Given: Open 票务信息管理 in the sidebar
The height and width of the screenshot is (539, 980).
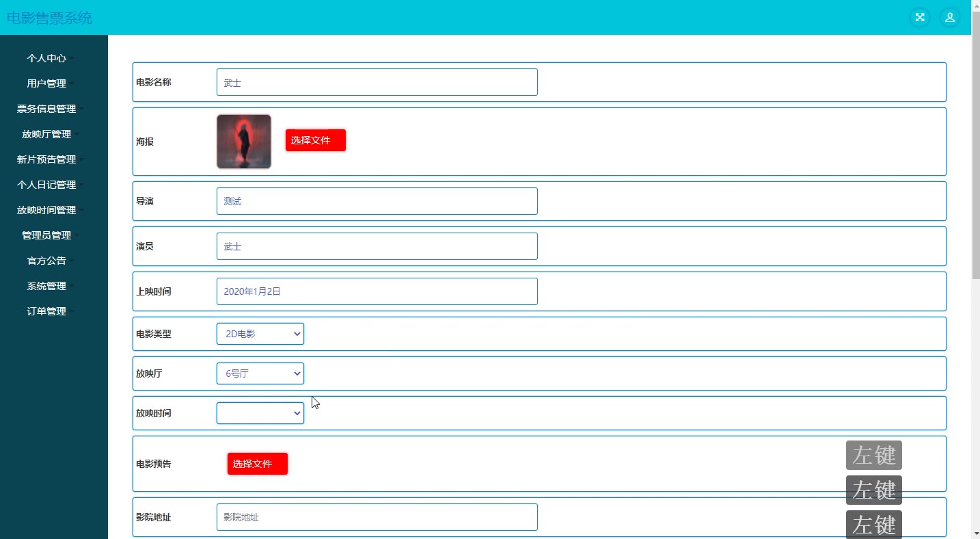Looking at the screenshot, I should [x=50, y=109].
